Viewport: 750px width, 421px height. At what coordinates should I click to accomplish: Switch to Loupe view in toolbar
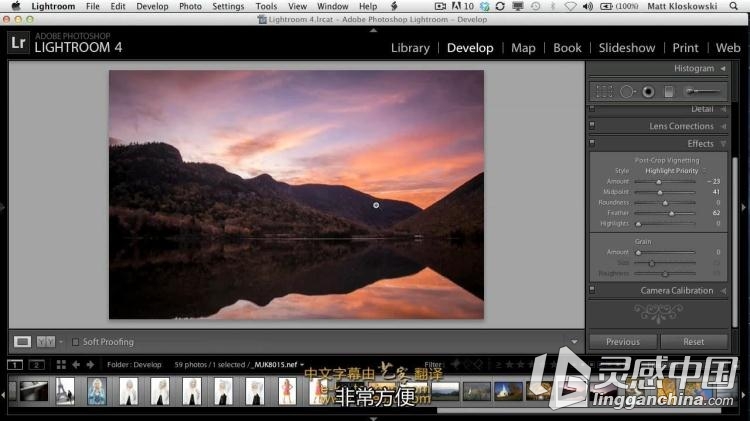(x=22, y=342)
